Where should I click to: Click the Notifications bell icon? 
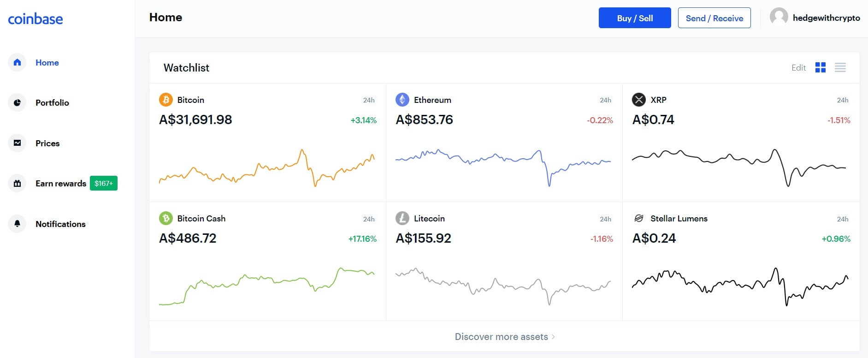tap(17, 224)
